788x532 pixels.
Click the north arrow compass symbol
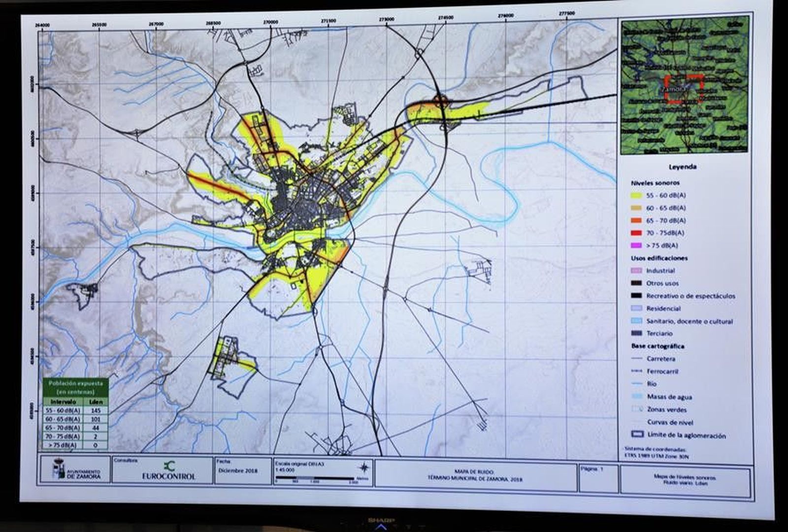click(x=364, y=468)
